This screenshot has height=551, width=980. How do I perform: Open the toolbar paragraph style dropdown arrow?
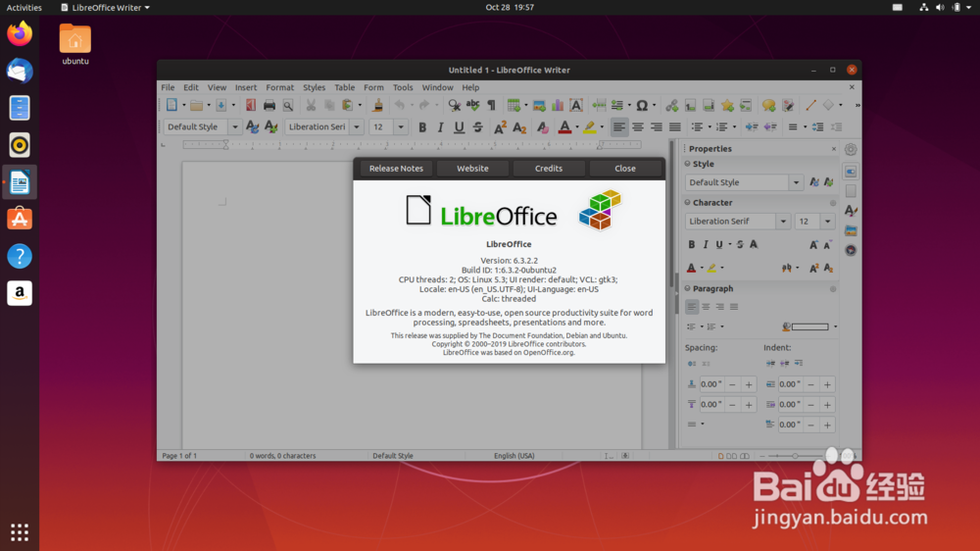[235, 126]
